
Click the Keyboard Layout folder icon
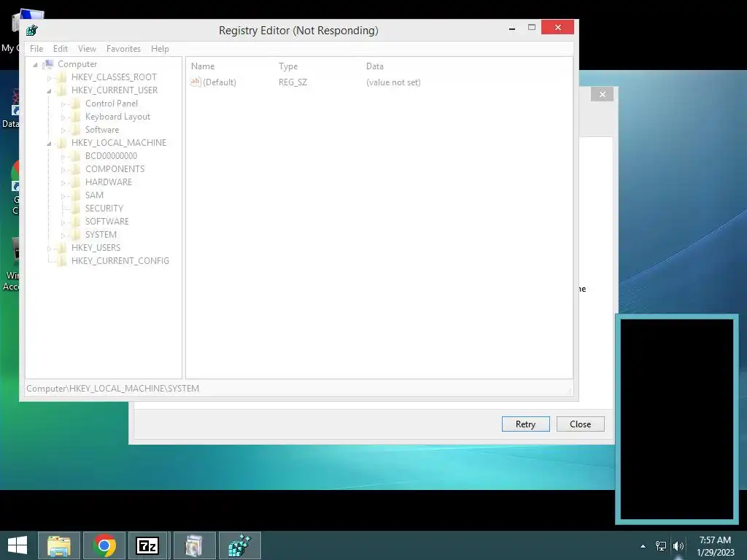click(75, 117)
